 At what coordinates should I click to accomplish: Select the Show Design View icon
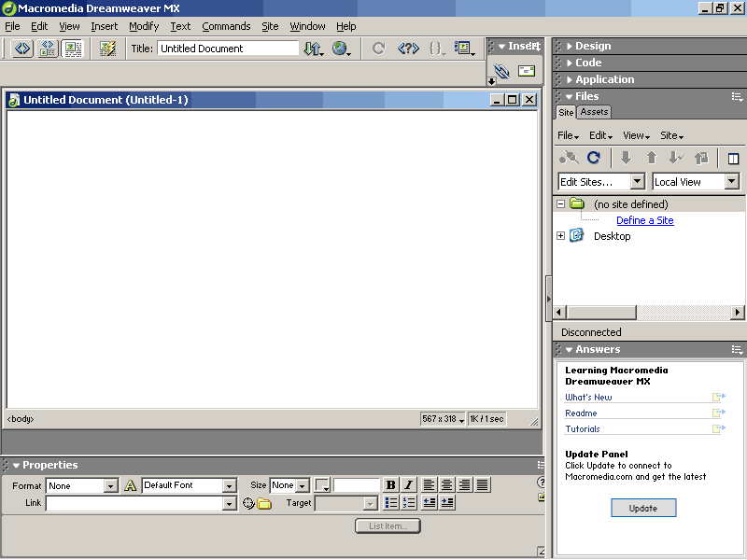[73, 49]
